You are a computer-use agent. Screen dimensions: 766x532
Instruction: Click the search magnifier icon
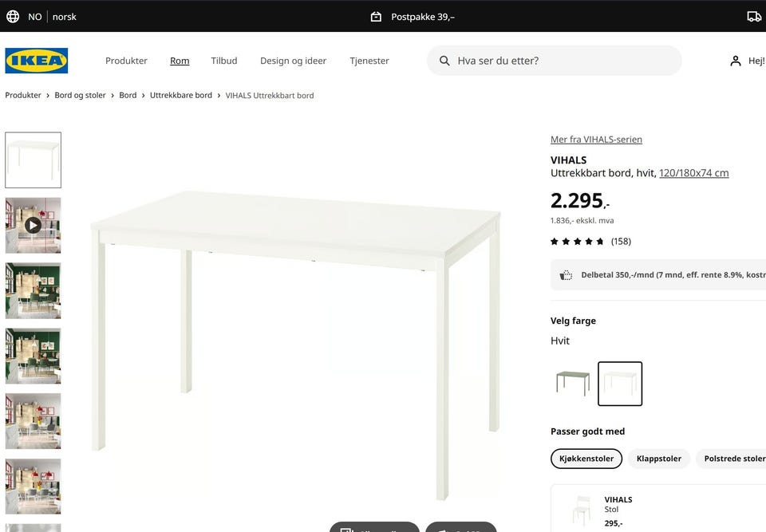click(x=444, y=61)
